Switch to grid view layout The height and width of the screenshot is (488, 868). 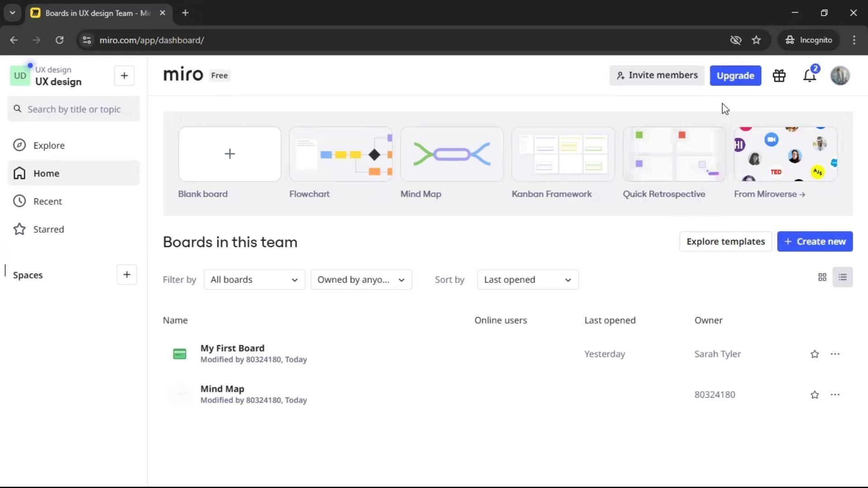[x=822, y=277]
